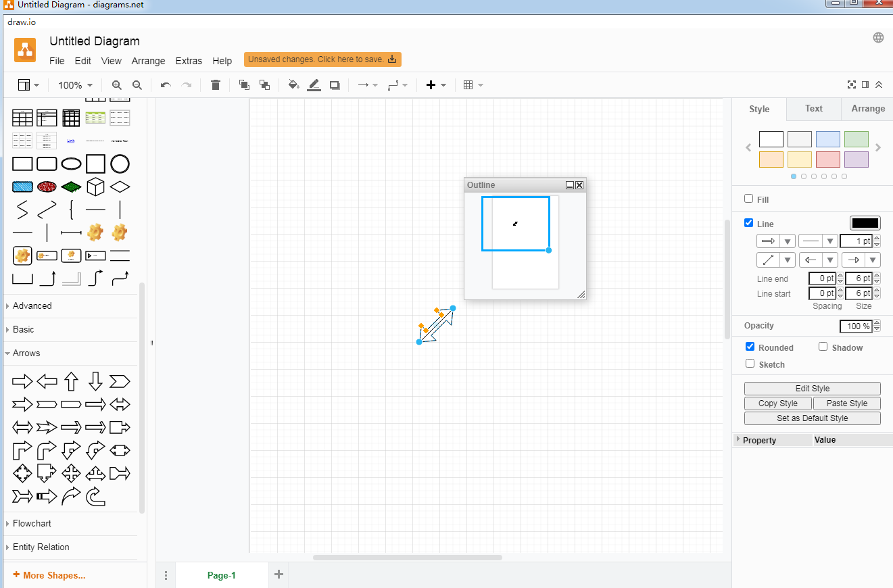Click the Shadow toolbar icon

[x=335, y=85]
